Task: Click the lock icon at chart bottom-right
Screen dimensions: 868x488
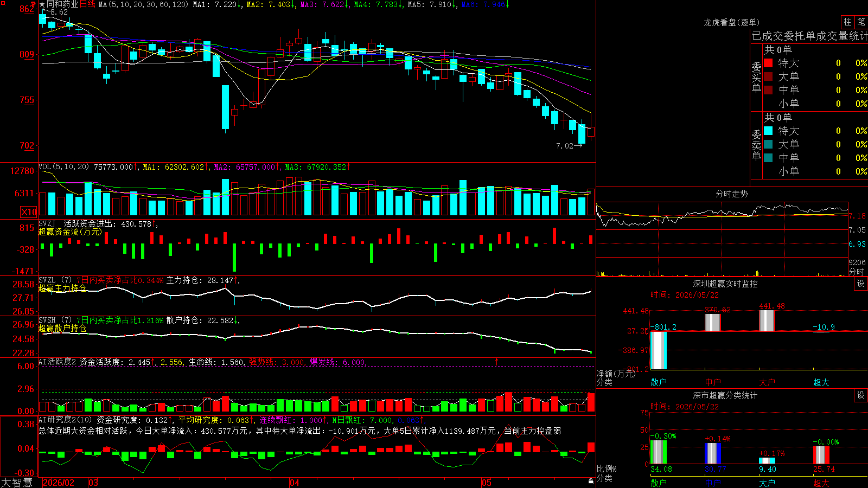Action: click(x=591, y=481)
